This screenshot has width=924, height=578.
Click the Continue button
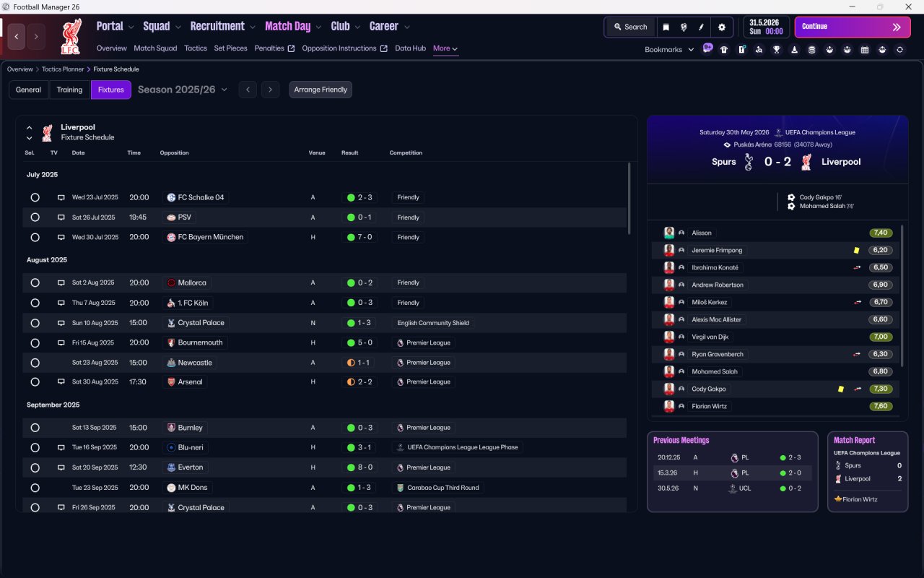point(853,27)
